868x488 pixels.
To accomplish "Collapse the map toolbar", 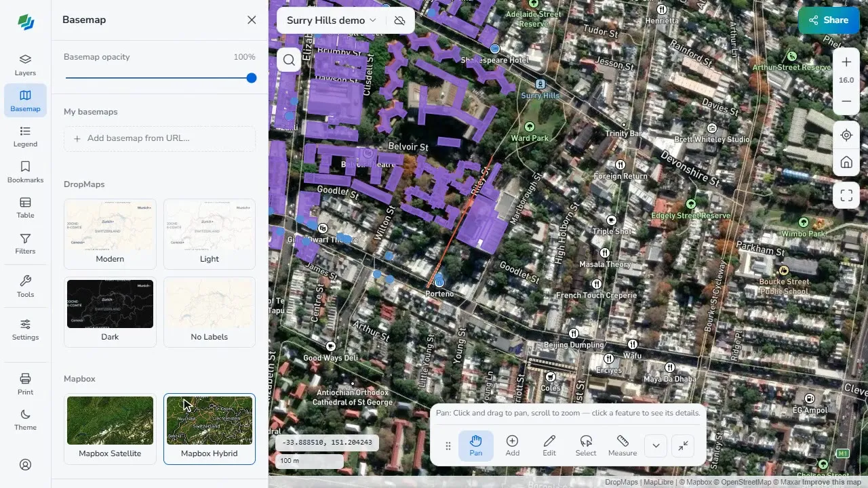I will pyautogui.click(x=684, y=445).
